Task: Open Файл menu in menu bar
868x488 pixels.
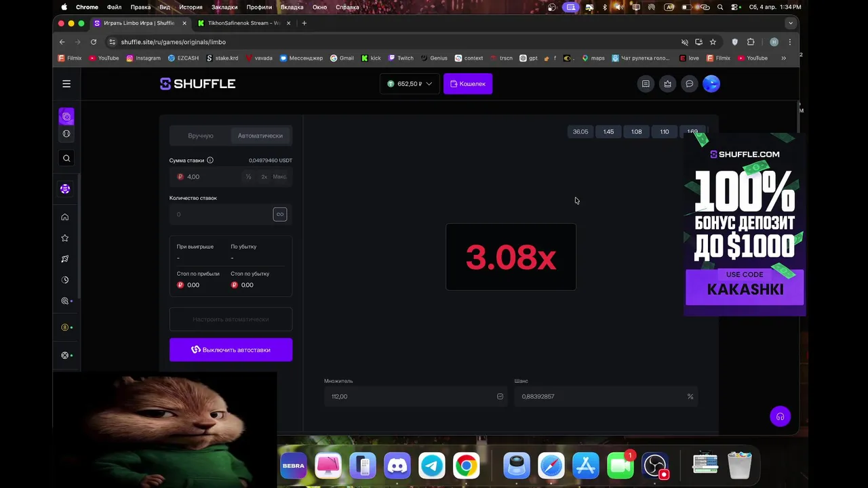Action: [x=114, y=7]
